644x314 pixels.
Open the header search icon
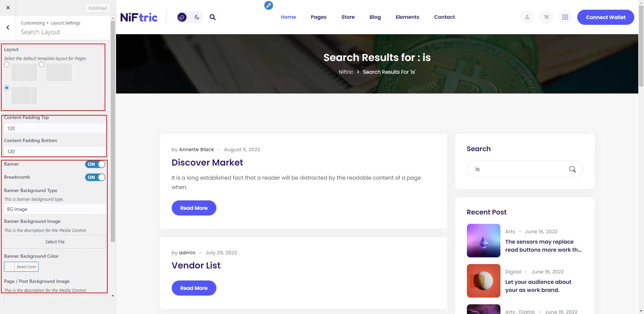213,17
